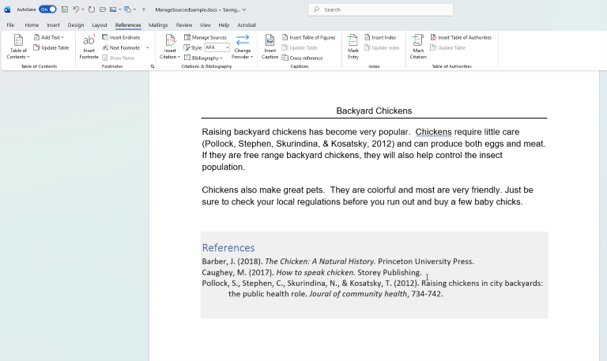Open the Acrobat tab
607x361 pixels.
tap(247, 25)
